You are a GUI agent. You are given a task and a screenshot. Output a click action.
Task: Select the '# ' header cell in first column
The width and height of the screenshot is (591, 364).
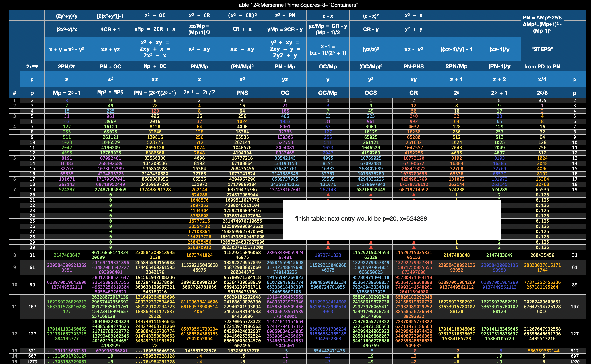[14, 93]
